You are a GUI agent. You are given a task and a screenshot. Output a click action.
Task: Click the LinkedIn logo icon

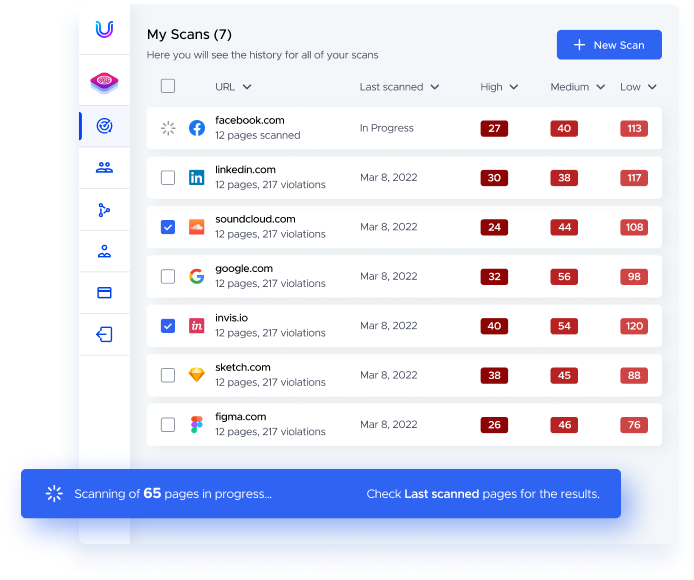pyautogui.click(x=197, y=178)
